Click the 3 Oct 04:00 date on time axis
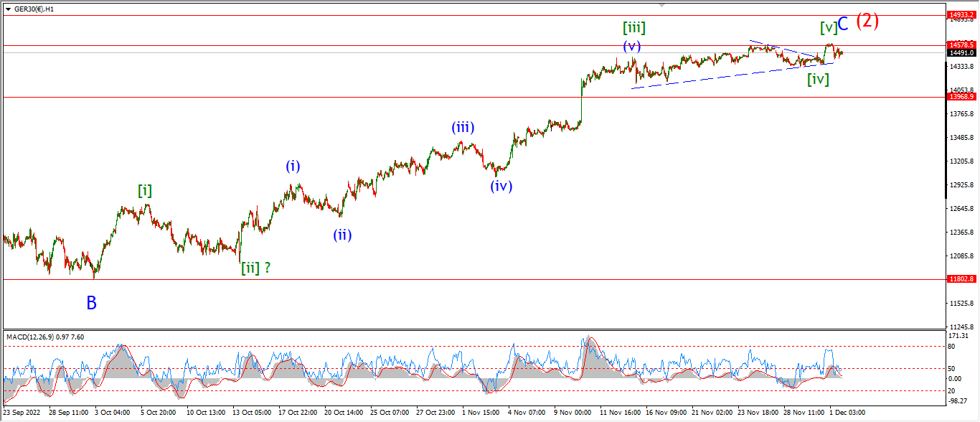This screenshot has width=980, height=422. click(x=113, y=413)
